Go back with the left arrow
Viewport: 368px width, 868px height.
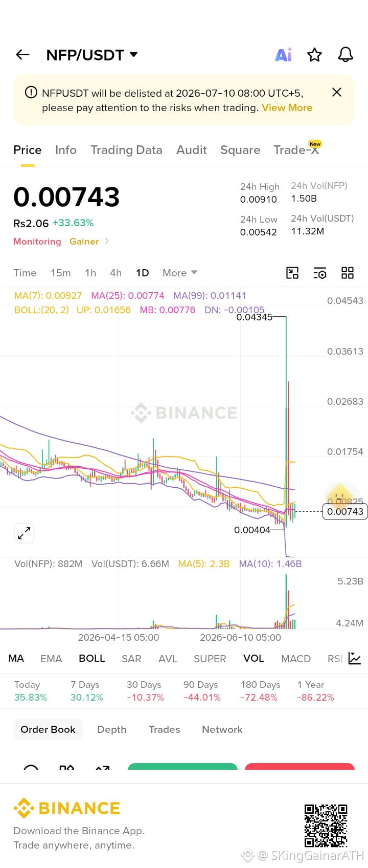coord(23,55)
